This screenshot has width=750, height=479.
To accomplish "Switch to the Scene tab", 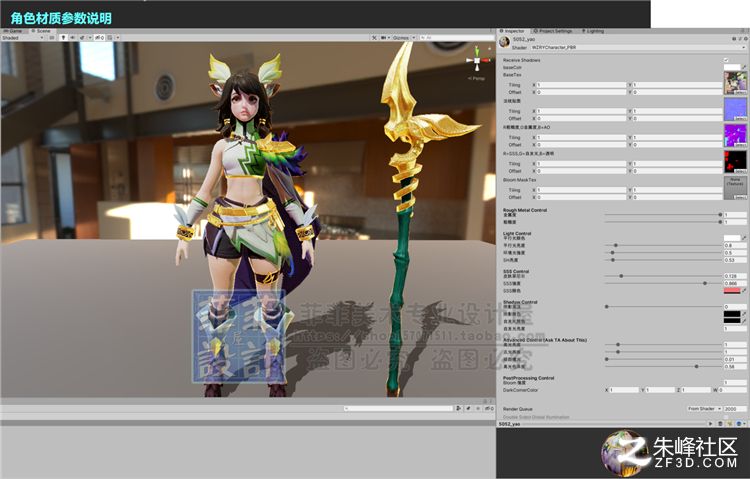I will (x=41, y=31).
